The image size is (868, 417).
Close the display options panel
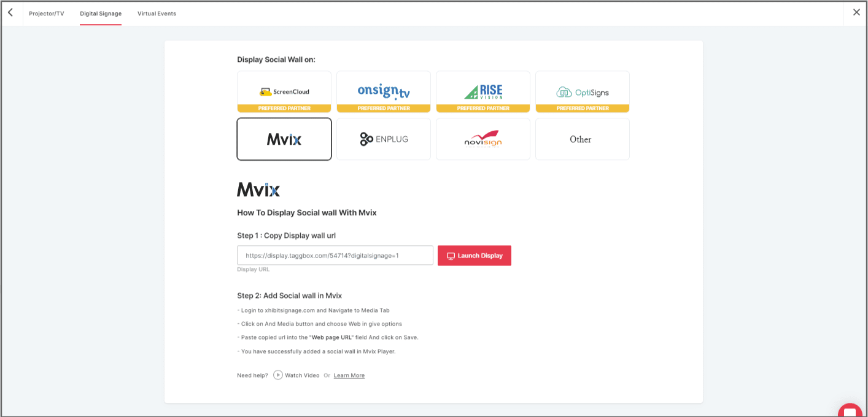click(856, 13)
